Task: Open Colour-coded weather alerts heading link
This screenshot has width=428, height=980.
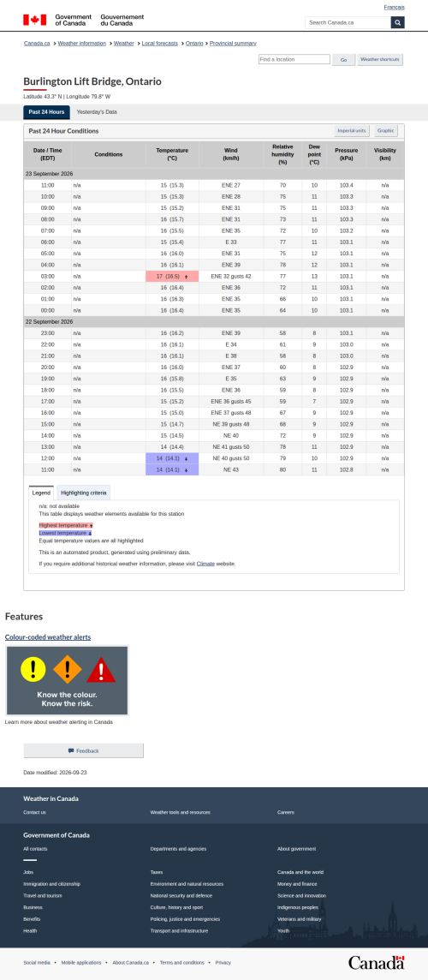Action: tap(47, 636)
